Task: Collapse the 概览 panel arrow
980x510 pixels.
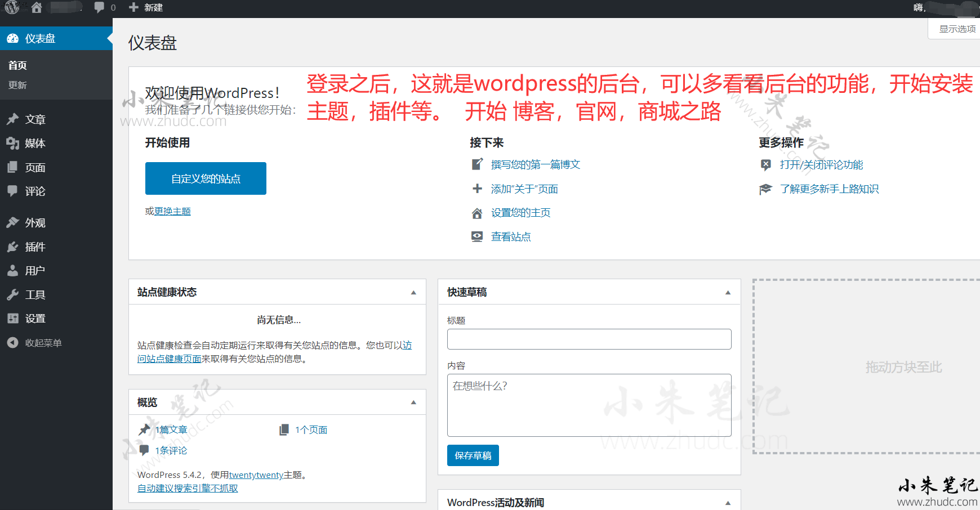Action: click(413, 402)
